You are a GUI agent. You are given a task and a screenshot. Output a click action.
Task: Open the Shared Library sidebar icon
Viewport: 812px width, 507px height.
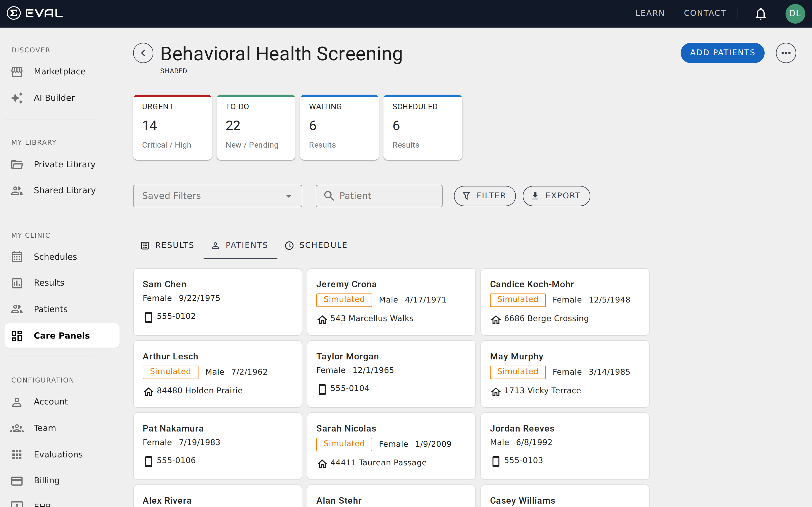[17, 190]
